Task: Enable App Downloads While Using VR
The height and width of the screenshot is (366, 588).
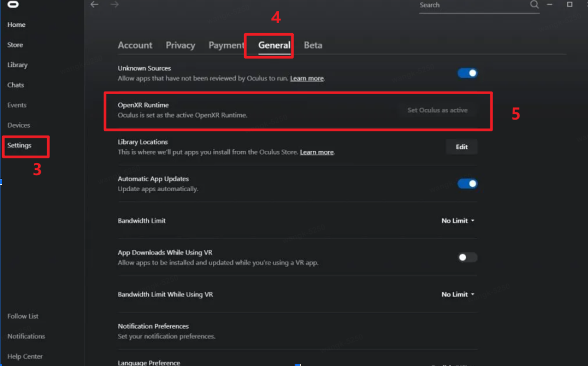Action: click(x=467, y=257)
